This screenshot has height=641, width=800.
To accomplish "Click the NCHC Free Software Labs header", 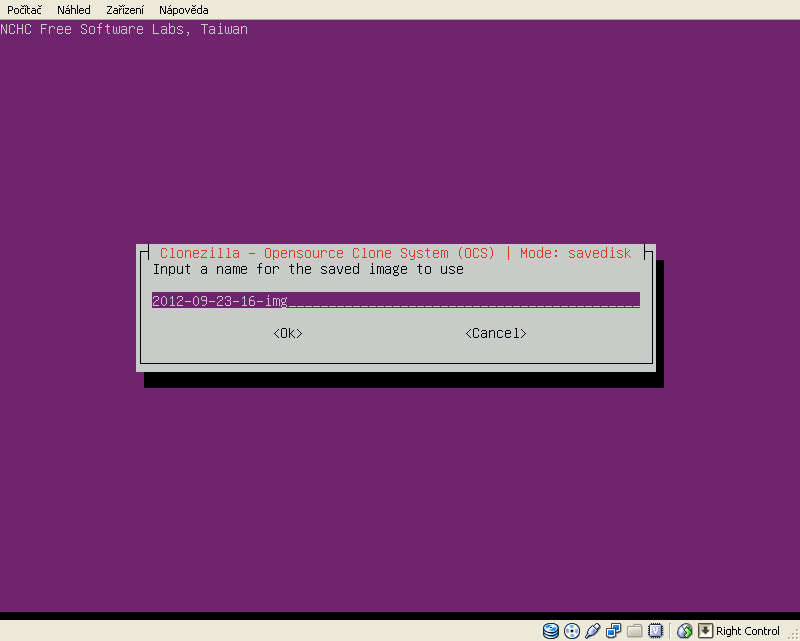I will tap(124, 29).
